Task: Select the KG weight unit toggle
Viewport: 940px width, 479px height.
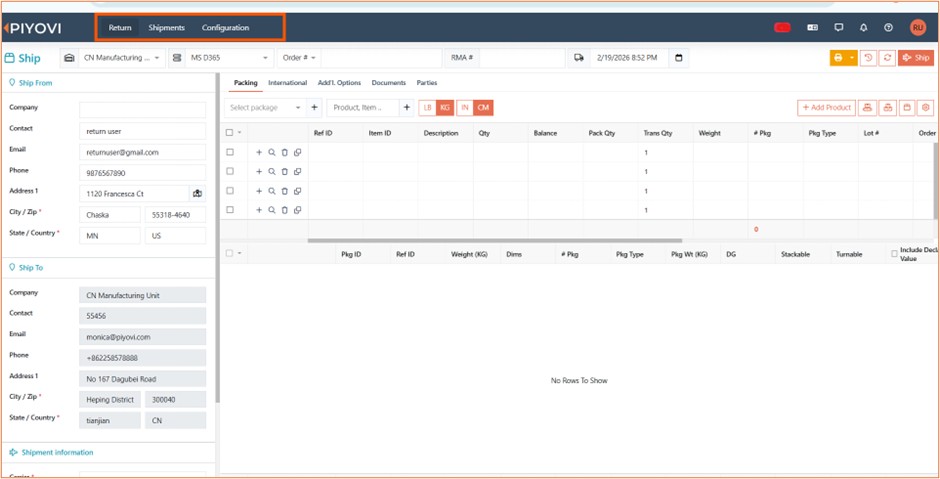Action: pos(445,108)
